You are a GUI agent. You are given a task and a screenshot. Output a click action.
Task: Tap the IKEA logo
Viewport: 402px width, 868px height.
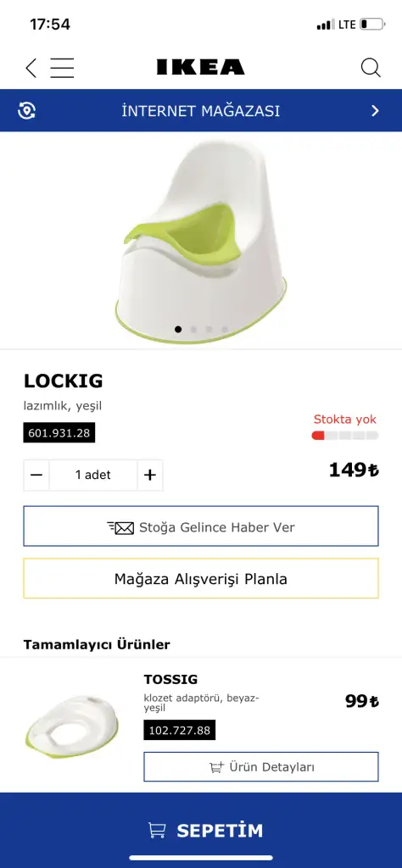[x=200, y=67]
